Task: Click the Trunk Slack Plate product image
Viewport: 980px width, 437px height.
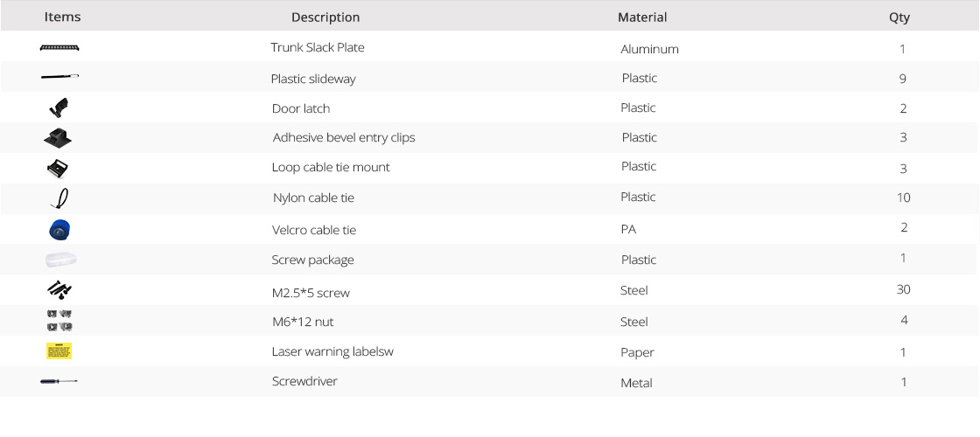Action: (59, 47)
